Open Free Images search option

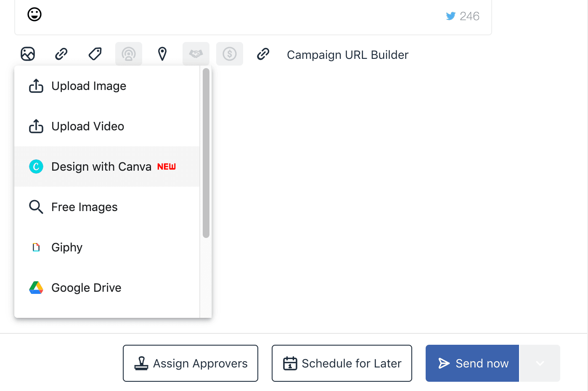84,207
